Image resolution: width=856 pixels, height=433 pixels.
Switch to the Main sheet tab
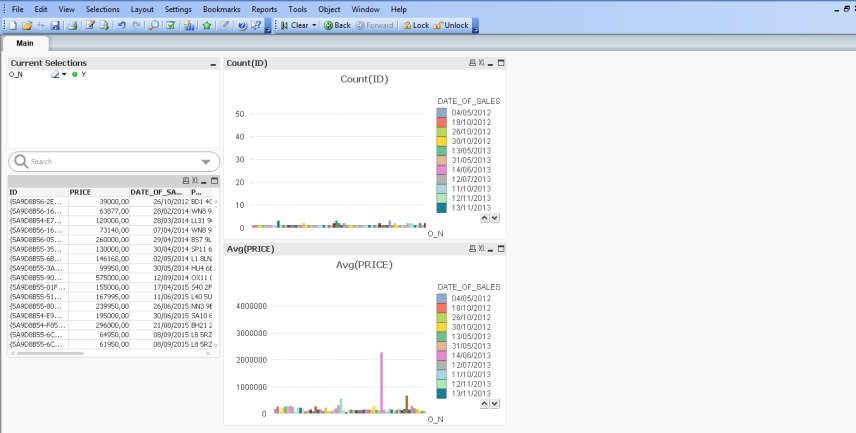click(x=25, y=43)
